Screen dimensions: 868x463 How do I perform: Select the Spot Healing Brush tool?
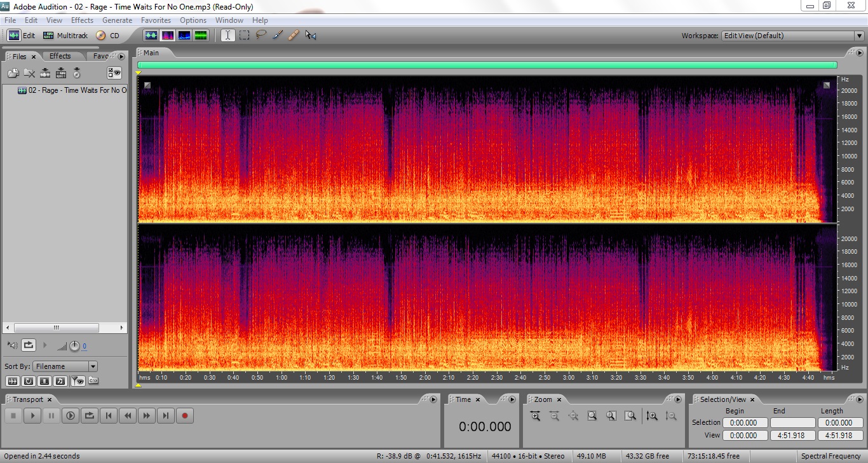[294, 36]
